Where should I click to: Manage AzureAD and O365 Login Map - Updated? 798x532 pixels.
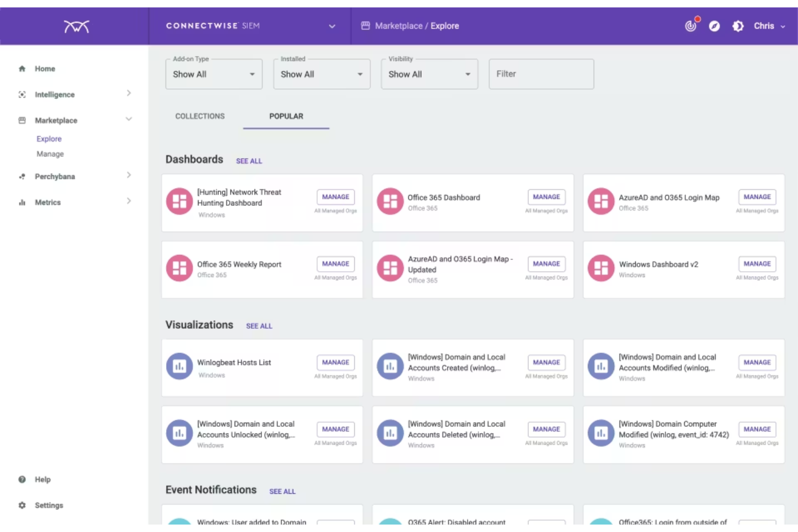(x=547, y=264)
